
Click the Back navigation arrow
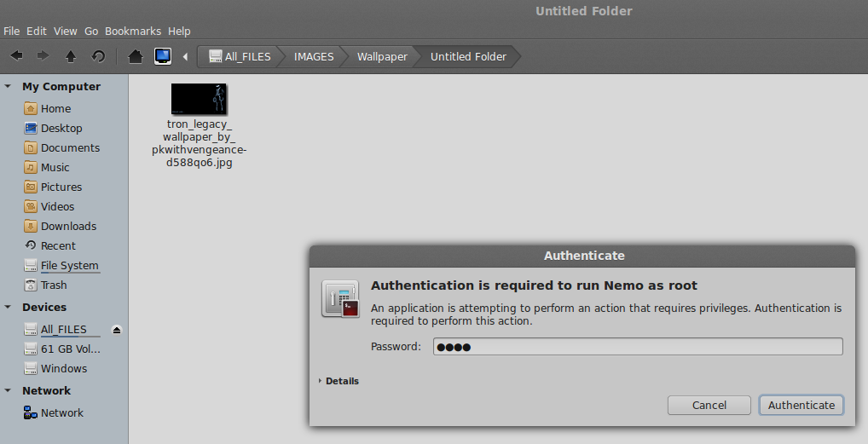click(16, 56)
